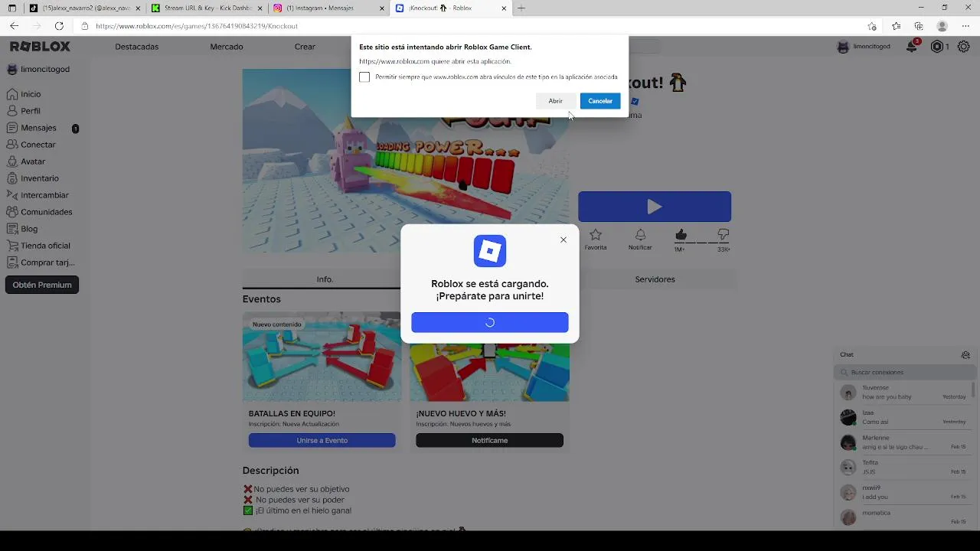Open the browser profile icon
The height and width of the screenshot is (551, 980).
pyautogui.click(x=942, y=26)
